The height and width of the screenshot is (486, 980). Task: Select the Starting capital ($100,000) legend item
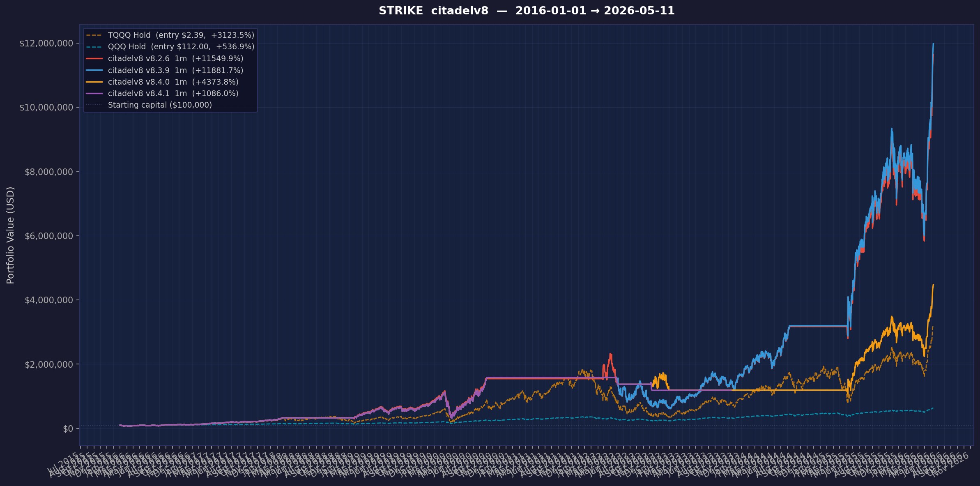(149, 105)
